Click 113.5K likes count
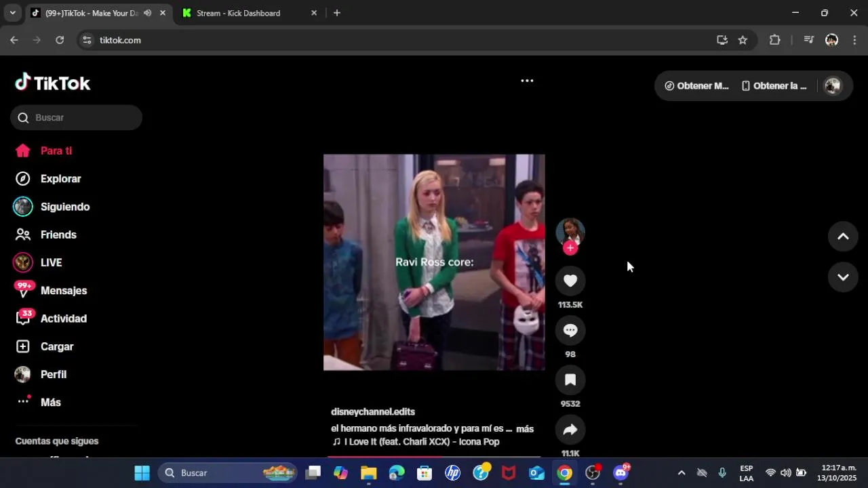Viewport: 868px width, 488px height. 570,305
